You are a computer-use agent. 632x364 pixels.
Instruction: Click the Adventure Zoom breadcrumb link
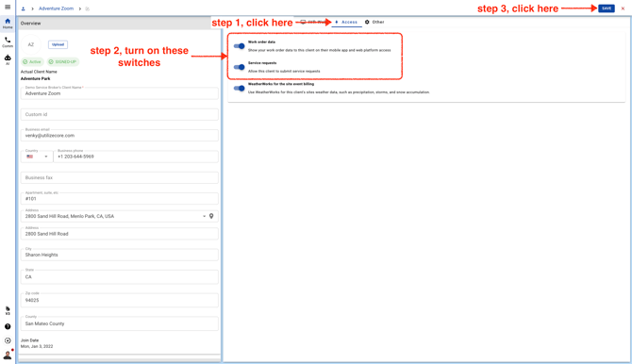[x=56, y=8]
